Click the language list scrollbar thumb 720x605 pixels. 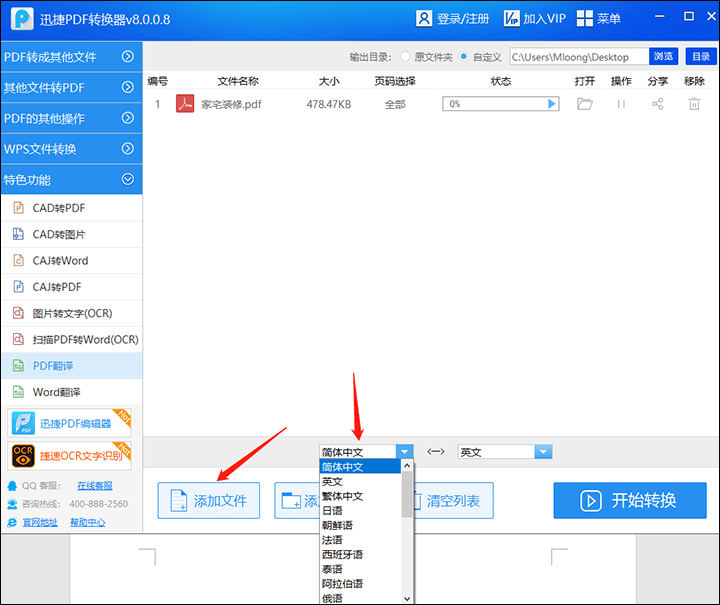pos(407,494)
